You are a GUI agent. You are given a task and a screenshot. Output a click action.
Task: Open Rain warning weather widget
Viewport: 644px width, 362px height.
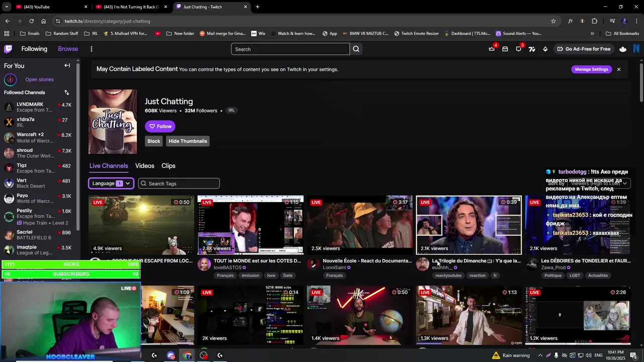point(510,355)
